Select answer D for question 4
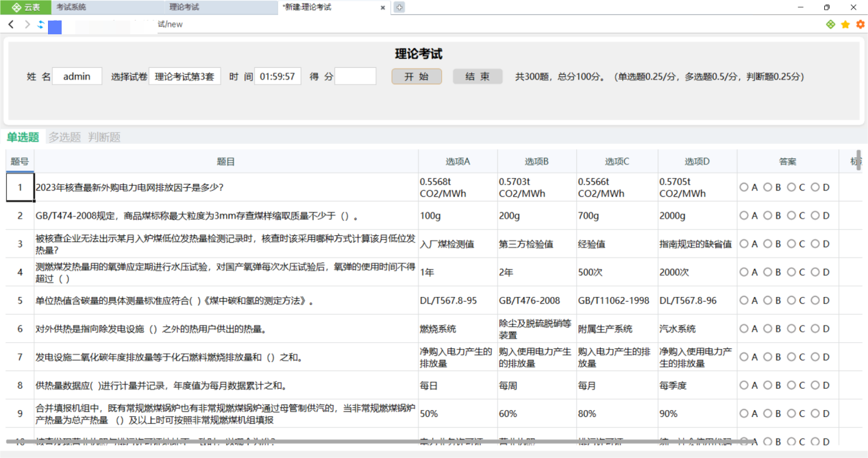868x458 pixels. tap(815, 272)
